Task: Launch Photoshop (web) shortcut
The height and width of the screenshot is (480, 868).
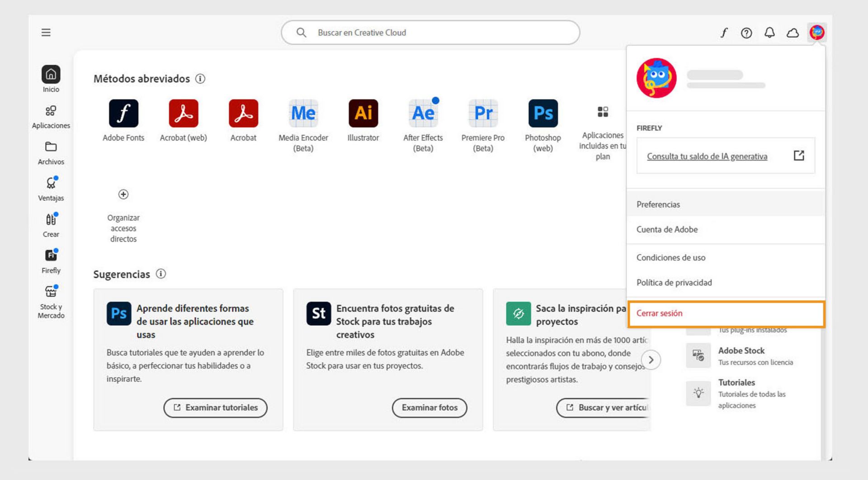Action: coord(543,126)
